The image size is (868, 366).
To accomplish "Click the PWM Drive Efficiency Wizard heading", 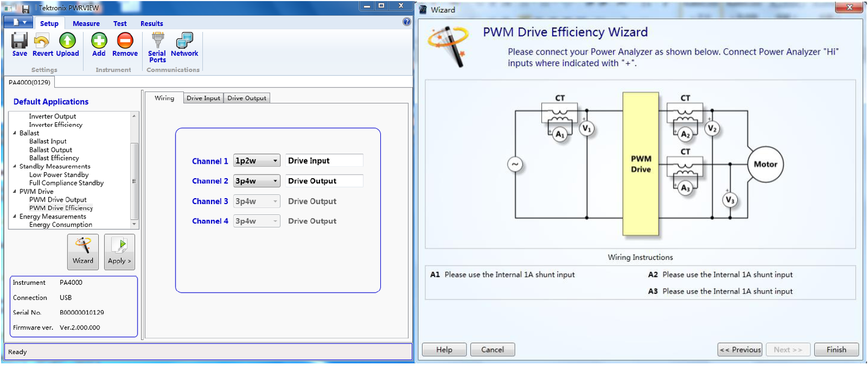I will tap(565, 33).
